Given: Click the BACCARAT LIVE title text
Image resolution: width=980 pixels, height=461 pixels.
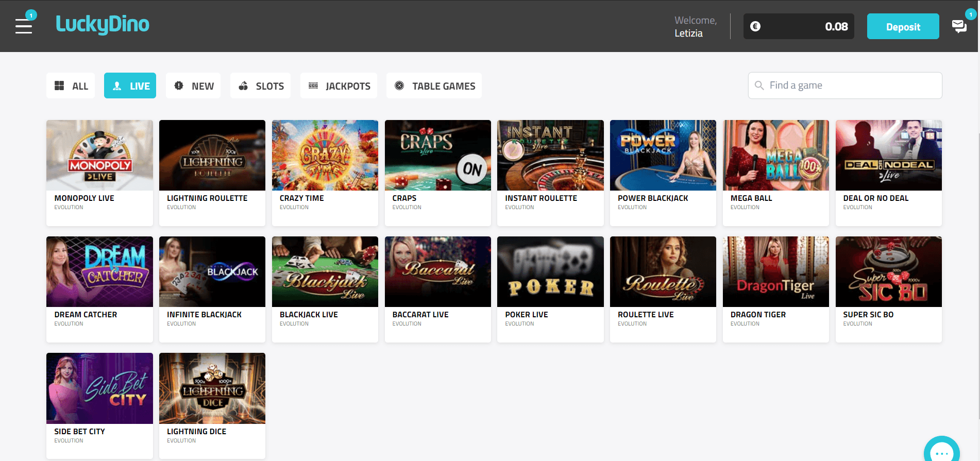Looking at the screenshot, I should click(x=420, y=315).
